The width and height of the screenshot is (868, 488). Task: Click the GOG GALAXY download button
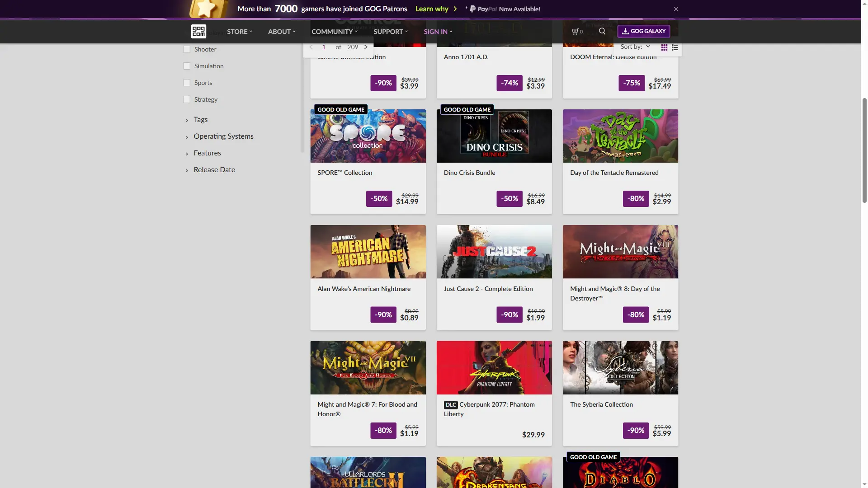click(643, 31)
